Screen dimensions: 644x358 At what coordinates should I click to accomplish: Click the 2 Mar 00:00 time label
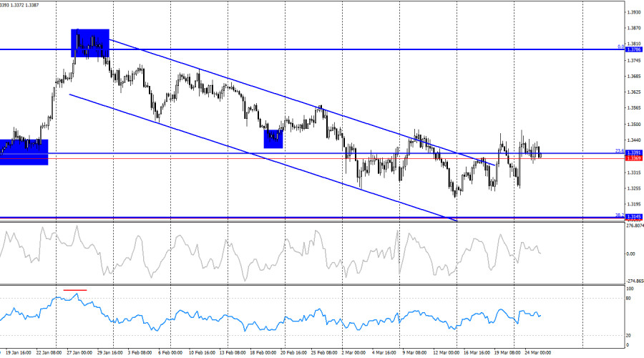[x=353, y=353]
